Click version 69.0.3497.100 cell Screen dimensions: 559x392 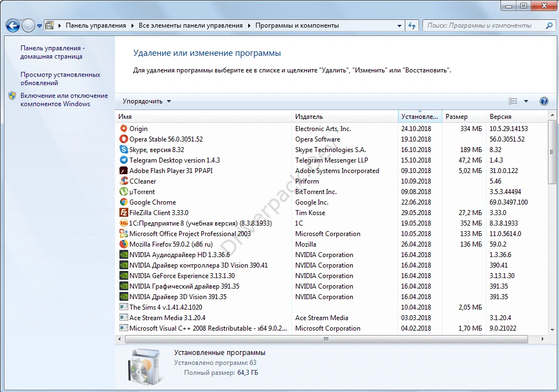[x=508, y=202]
